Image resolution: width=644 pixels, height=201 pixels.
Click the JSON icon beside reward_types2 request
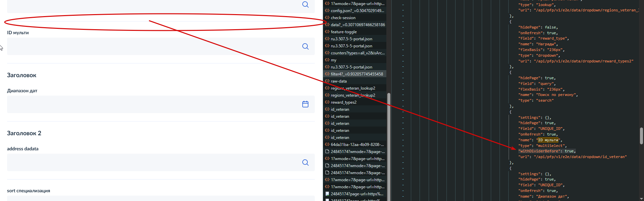pos(327,102)
